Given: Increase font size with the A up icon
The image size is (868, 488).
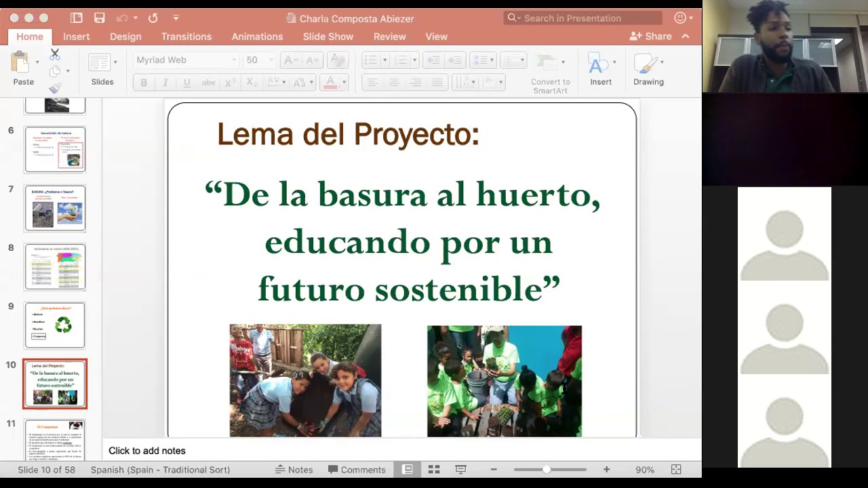Looking at the screenshot, I should (290, 60).
